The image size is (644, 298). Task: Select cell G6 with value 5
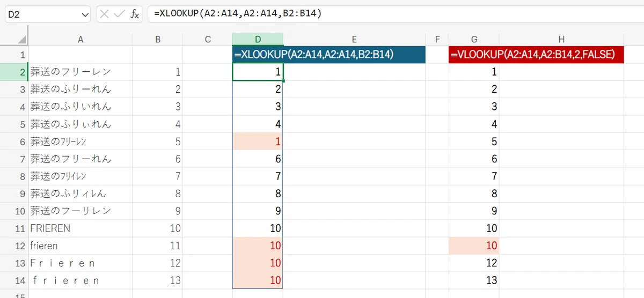tap(474, 141)
